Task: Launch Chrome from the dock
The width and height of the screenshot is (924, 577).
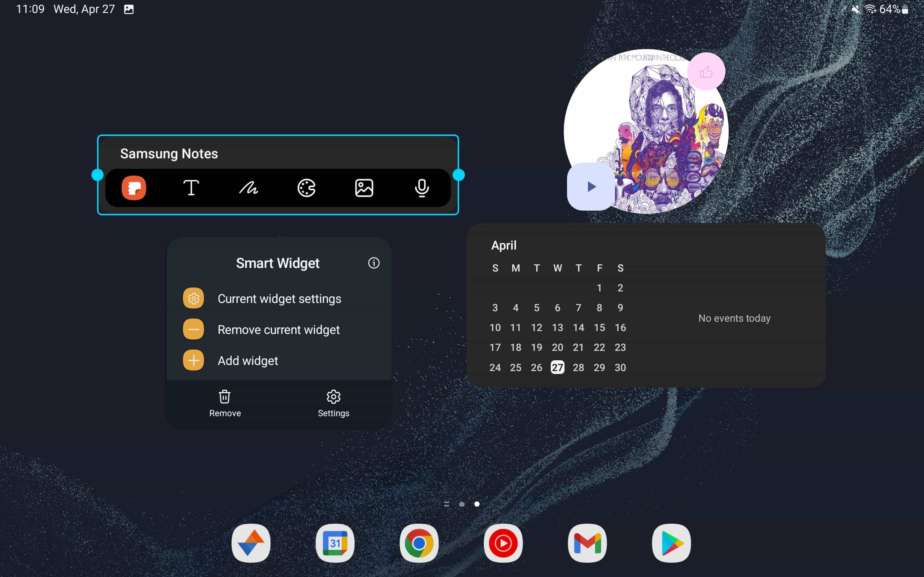Action: [419, 543]
